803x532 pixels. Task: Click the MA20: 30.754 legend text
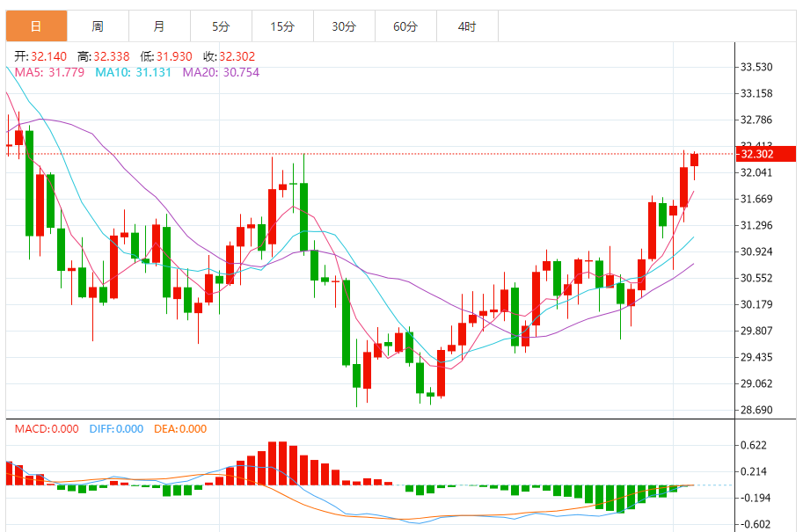(221, 72)
